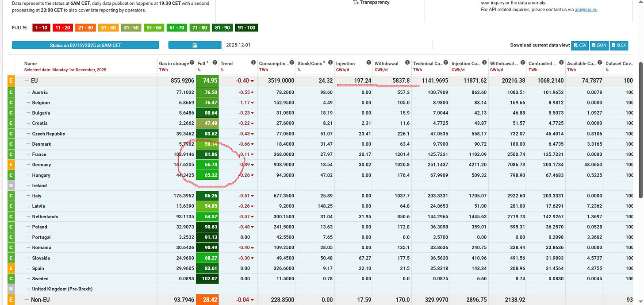The width and height of the screenshot is (644, 305).
Task: Open the calendar date picker icon
Action: pyautogui.click(x=195, y=45)
